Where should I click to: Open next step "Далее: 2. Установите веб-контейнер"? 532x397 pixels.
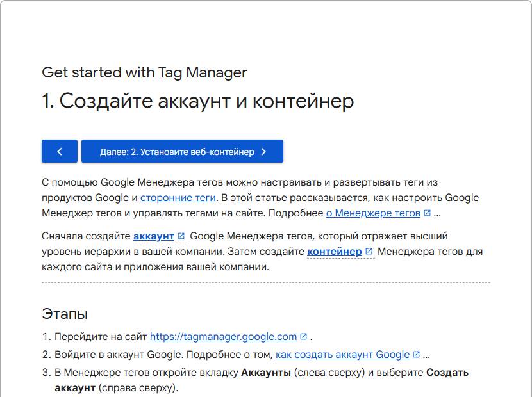pos(182,151)
